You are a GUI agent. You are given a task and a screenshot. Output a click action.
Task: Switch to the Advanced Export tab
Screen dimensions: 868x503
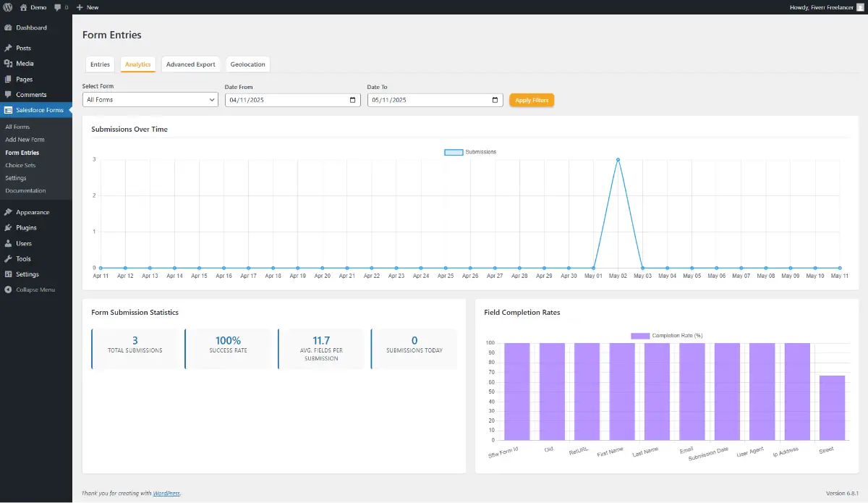pyautogui.click(x=190, y=64)
